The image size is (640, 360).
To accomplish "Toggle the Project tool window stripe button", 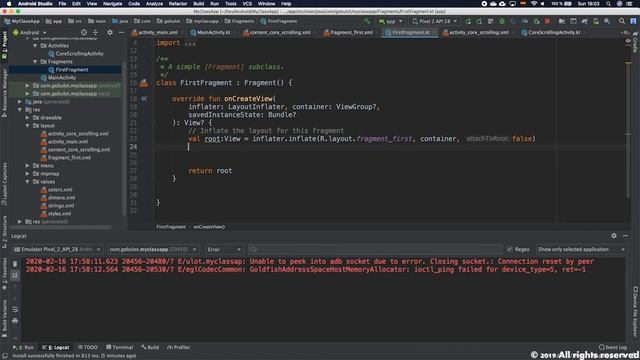I will 4,45.
